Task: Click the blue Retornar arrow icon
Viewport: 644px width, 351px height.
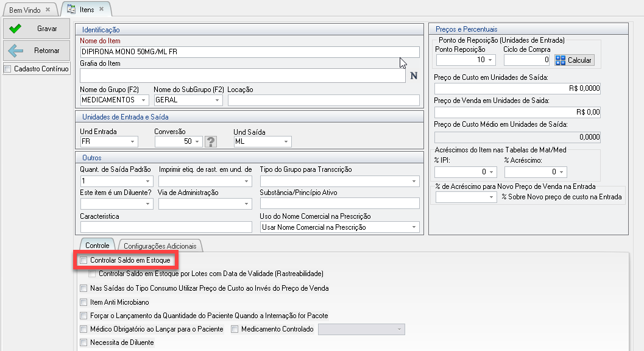Action: click(x=15, y=51)
